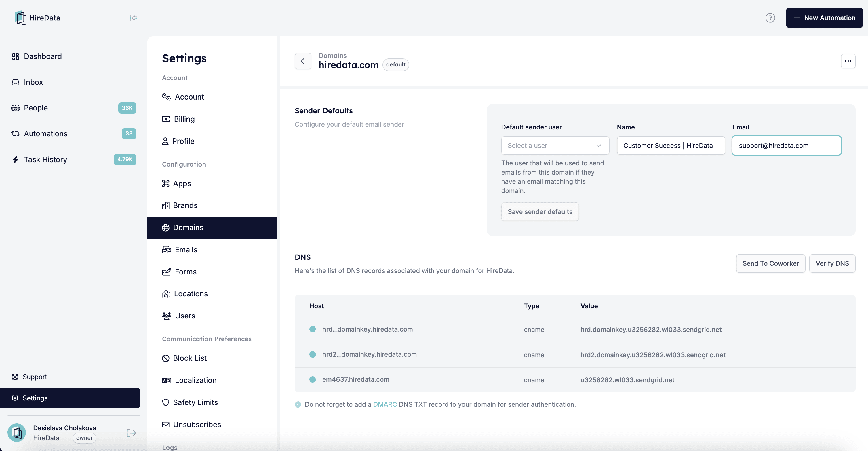The image size is (868, 451).
Task: Click the Dashboard grid icon
Action: (x=16, y=57)
